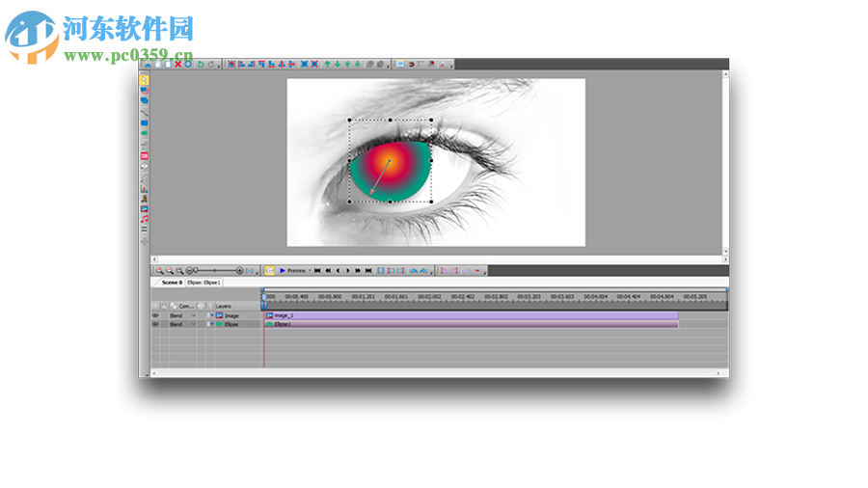Select the Ellipse1 clip on timeline
Image resolution: width=868 pixels, height=488 pixels.
pos(472,324)
